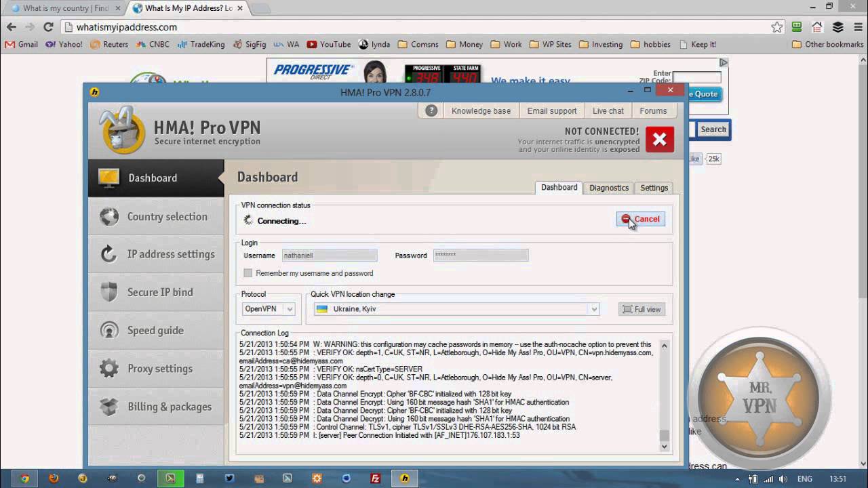This screenshot has height=488, width=868.
Task: Go back in the Chrome browser
Action: point(12,27)
